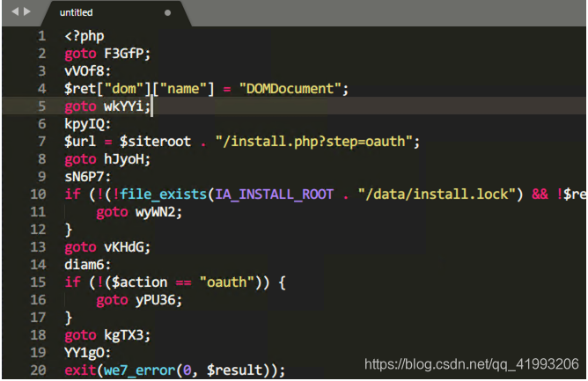Click line number 20 in gutter

coord(38,370)
